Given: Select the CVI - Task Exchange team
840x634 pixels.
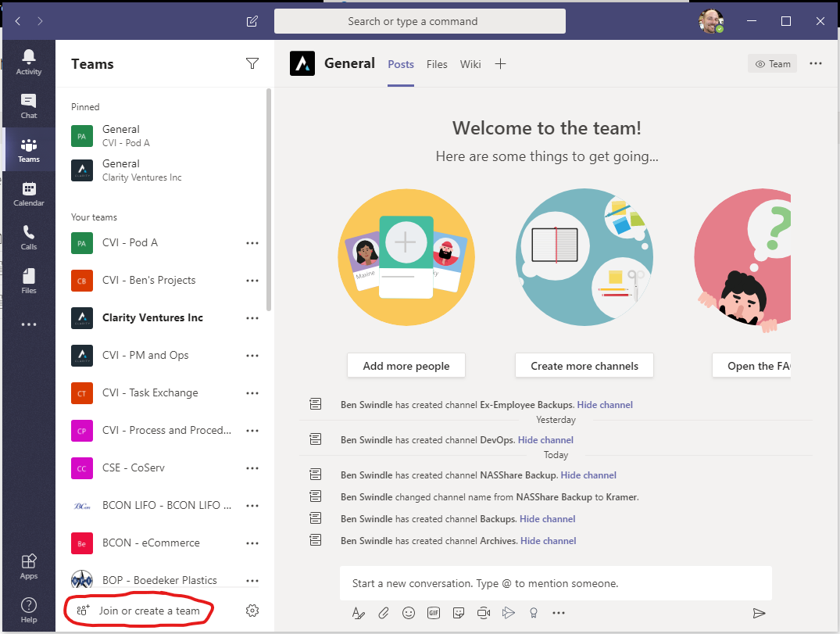Looking at the screenshot, I should pyautogui.click(x=150, y=393).
